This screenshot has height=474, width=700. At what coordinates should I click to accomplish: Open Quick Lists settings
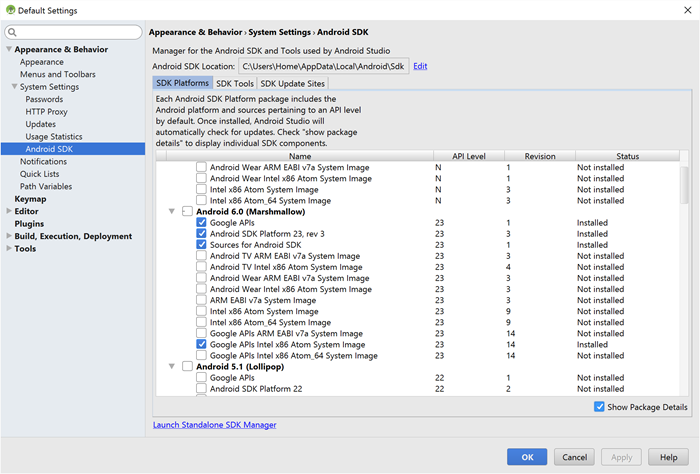coord(39,174)
